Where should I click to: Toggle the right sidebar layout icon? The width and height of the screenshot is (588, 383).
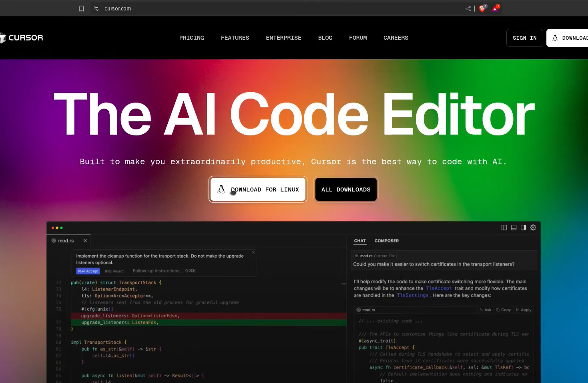pos(523,228)
